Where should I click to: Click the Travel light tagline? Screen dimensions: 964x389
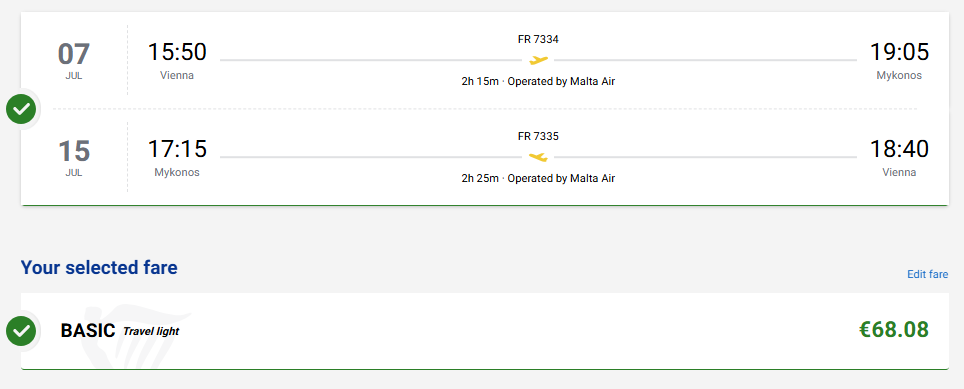coord(151,331)
